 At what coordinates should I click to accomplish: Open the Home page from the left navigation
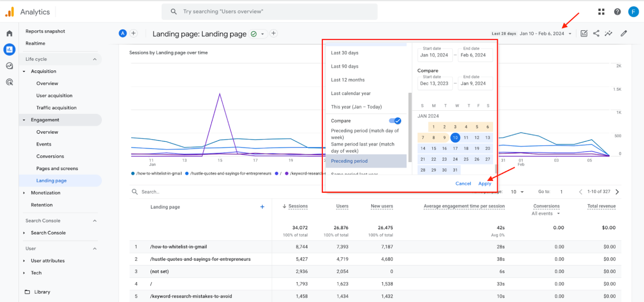pyautogui.click(x=9, y=32)
